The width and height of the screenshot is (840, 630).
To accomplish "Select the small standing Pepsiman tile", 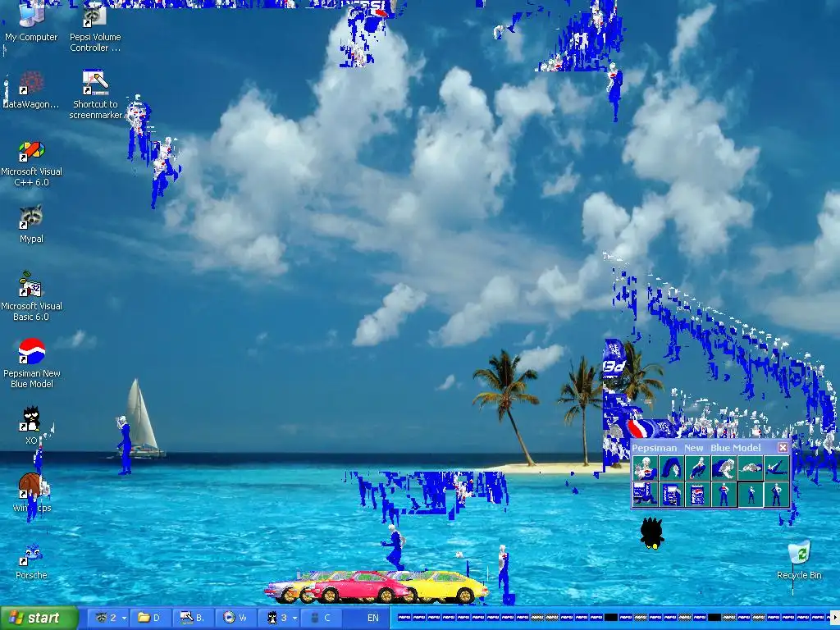I will tap(750, 494).
